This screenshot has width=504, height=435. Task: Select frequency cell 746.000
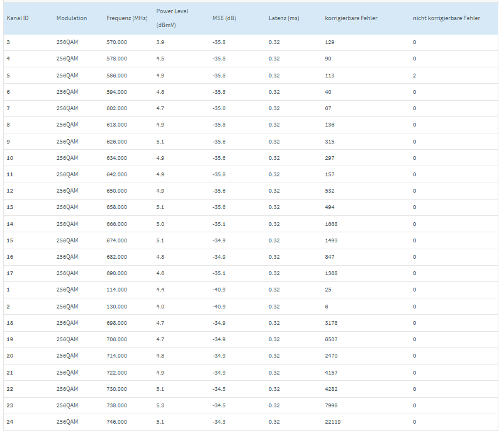[116, 422]
